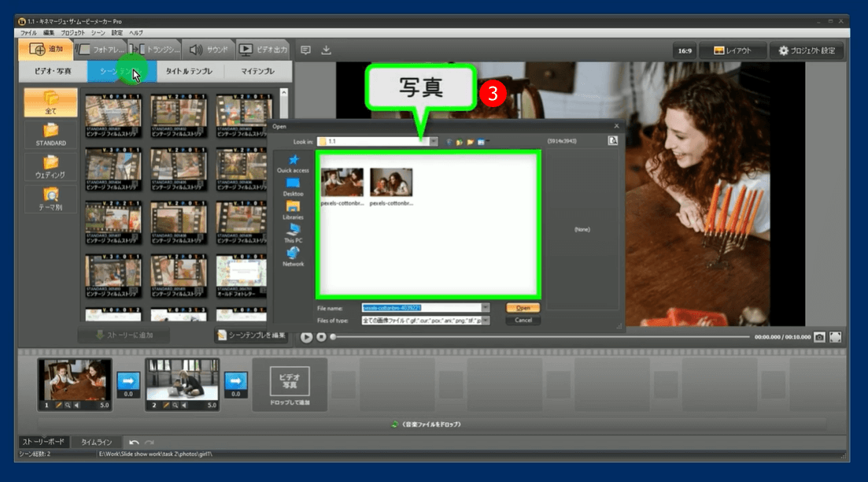Viewport: 868px width, 482px height.
Task: Click the download arrow icon in the top toolbar
Action: pos(327,50)
